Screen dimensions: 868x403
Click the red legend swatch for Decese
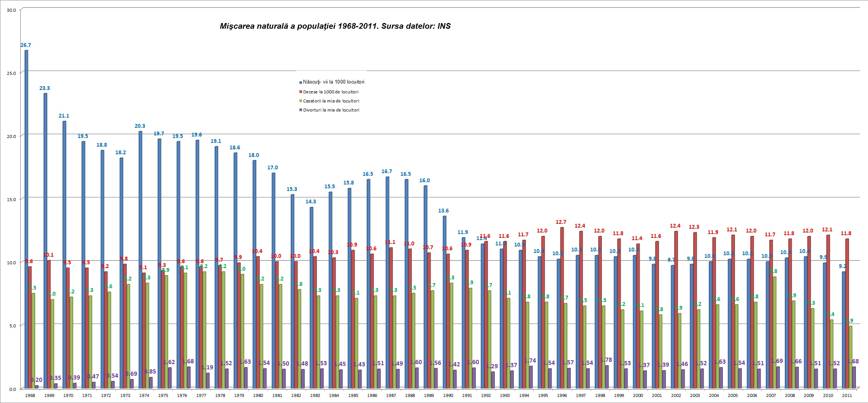click(301, 92)
